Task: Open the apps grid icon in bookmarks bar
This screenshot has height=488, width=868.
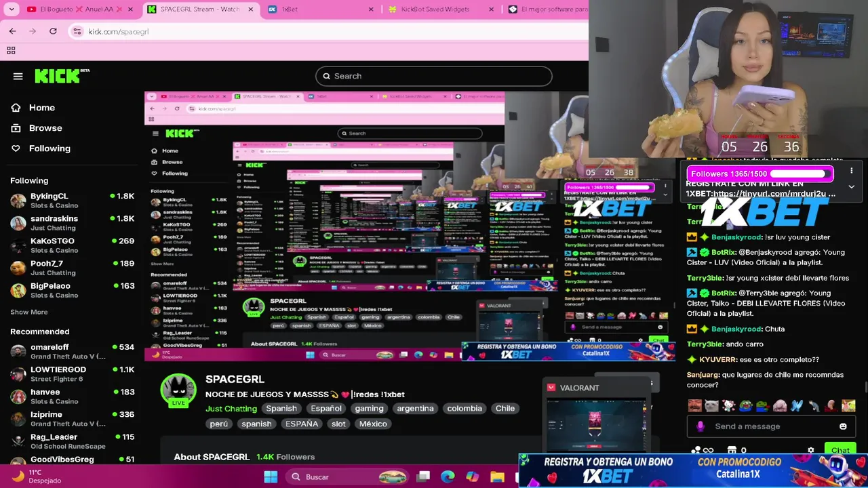Action: click(x=11, y=50)
